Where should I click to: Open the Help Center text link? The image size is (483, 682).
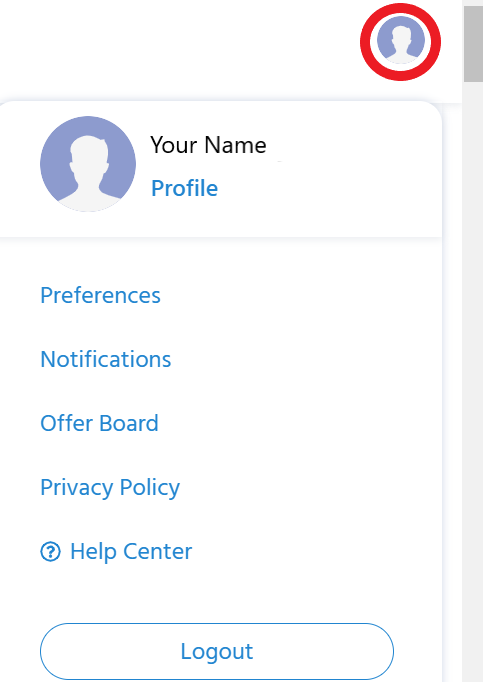point(131,552)
